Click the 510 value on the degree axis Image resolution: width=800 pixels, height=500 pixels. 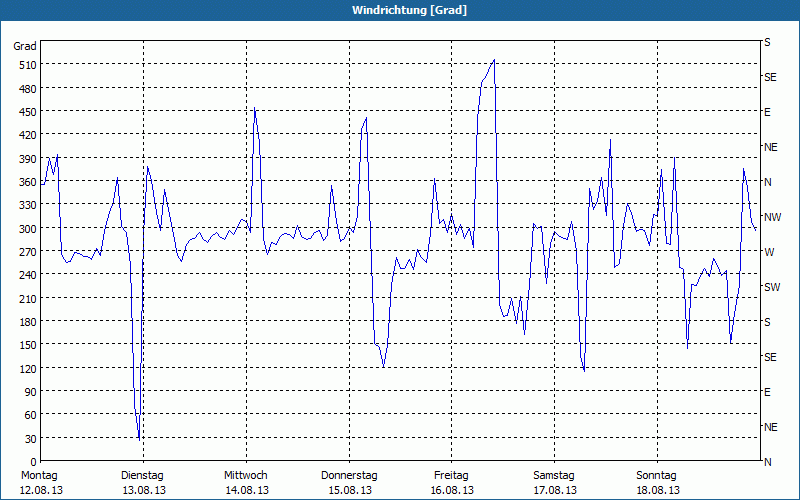tap(29, 65)
